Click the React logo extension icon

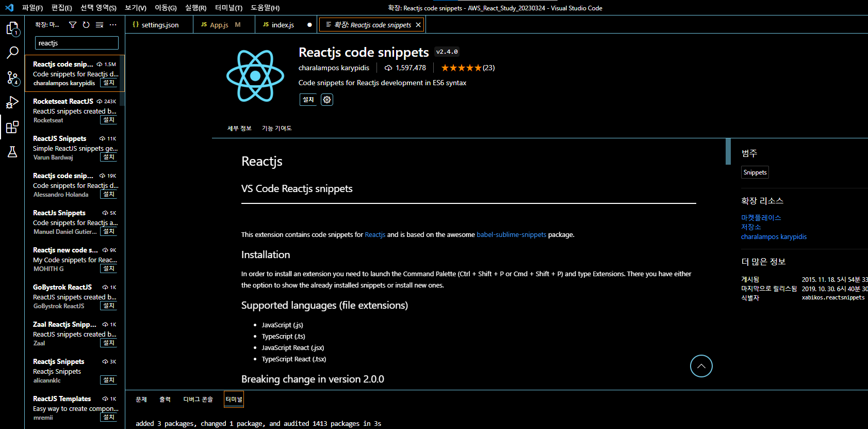point(255,76)
